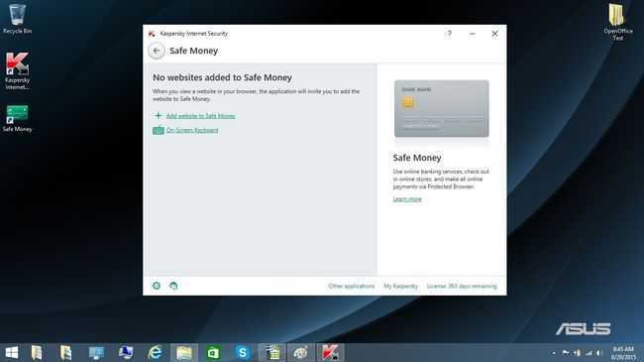Click the taskbar clock showing 8:45 AM
The height and width of the screenshot is (362, 644).
[x=623, y=353]
